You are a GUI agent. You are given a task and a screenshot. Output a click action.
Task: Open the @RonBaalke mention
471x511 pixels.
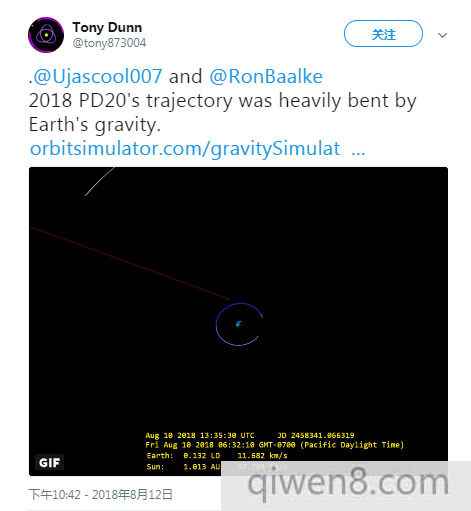(x=266, y=77)
